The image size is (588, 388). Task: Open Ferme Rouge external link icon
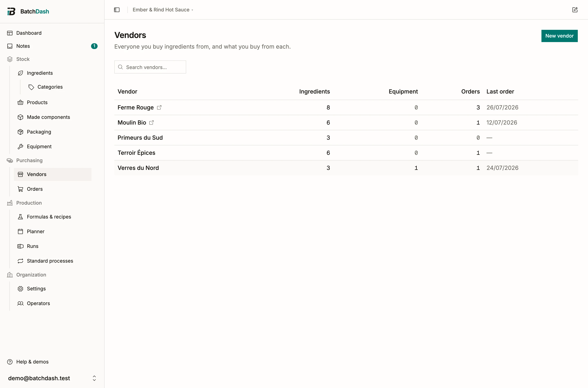pyautogui.click(x=159, y=107)
